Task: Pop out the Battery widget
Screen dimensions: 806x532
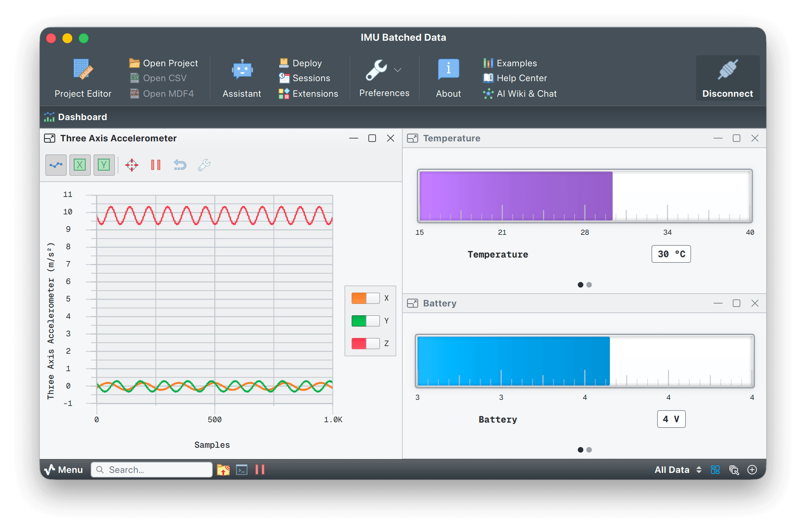Action: click(x=413, y=303)
